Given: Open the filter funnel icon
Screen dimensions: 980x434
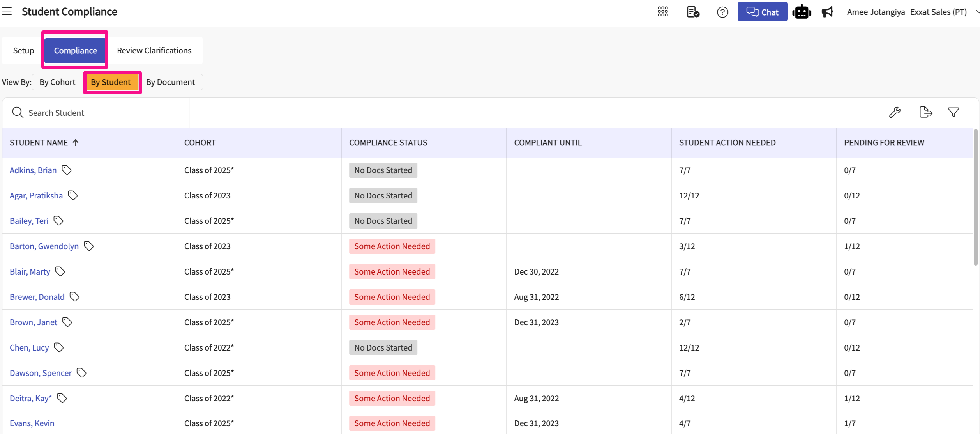Looking at the screenshot, I should [953, 113].
